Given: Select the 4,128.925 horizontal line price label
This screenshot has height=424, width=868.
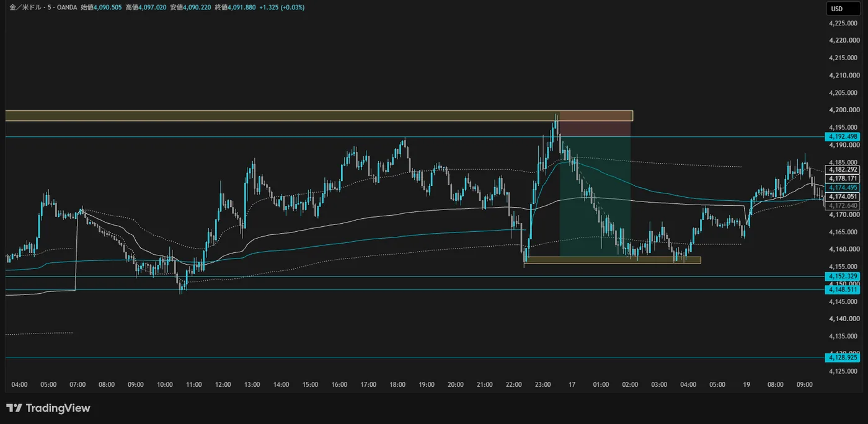Looking at the screenshot, I should tap(843, 358).
